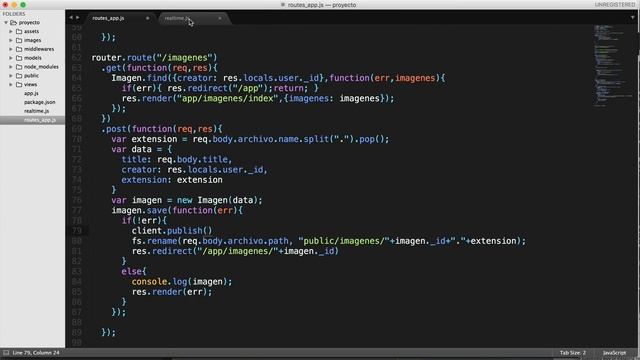Click the 'title: req.body.title,' line
Image resolution: width=640 pixels, height=360 pixels.
point(177,160)
